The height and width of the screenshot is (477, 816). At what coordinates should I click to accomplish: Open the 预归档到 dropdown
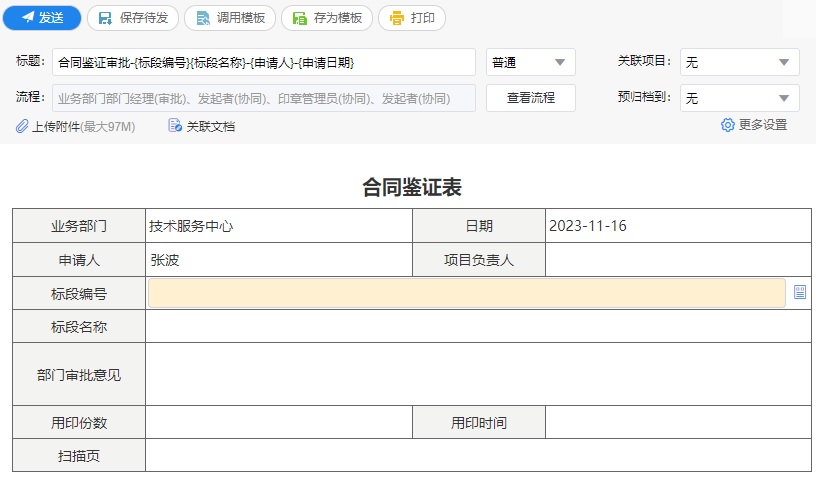coord(739,98)
